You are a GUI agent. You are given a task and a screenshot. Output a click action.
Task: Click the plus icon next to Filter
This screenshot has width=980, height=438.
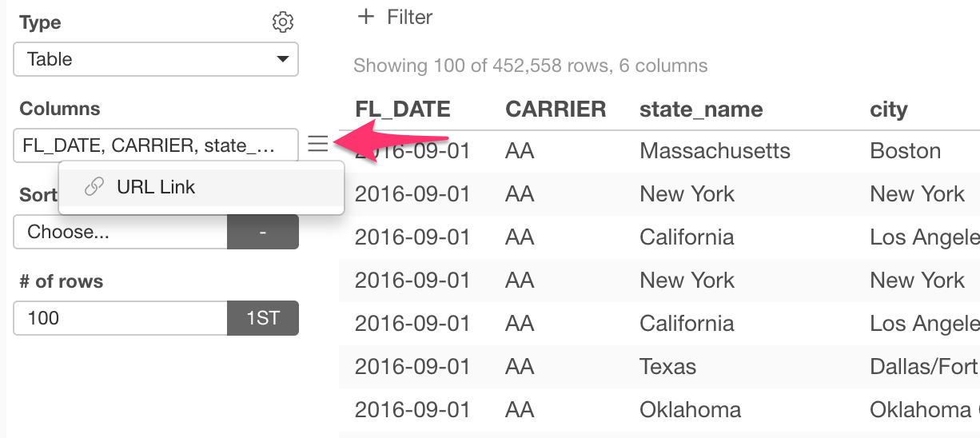coord(366,17)
